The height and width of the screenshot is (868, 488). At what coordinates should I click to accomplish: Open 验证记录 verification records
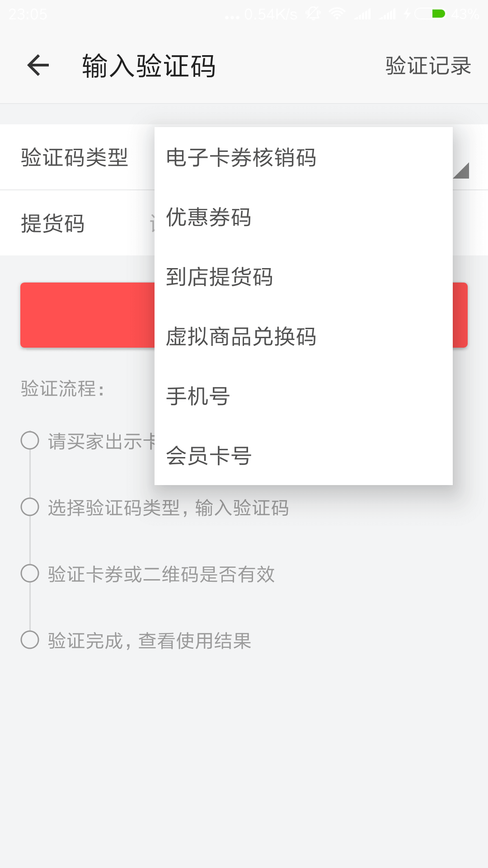click(428, 66)
